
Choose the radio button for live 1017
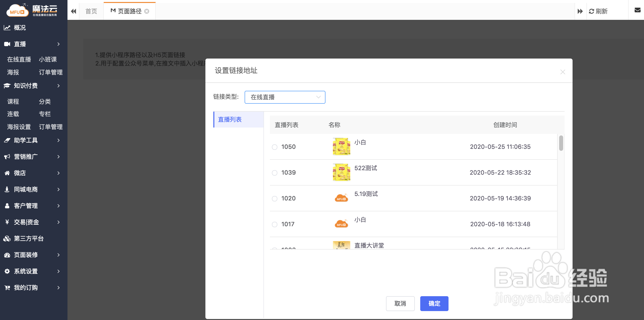[x=275, y=224]
